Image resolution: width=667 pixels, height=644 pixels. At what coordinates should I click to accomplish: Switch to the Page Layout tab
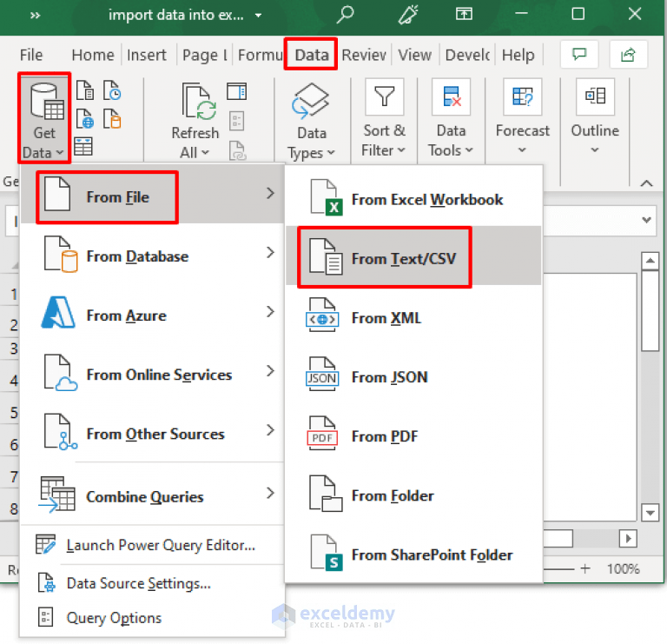205,55
